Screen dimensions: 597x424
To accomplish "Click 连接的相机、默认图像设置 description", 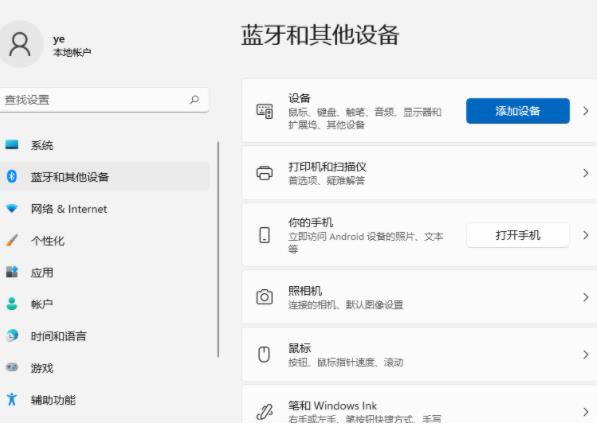I will tap(346, 304).
